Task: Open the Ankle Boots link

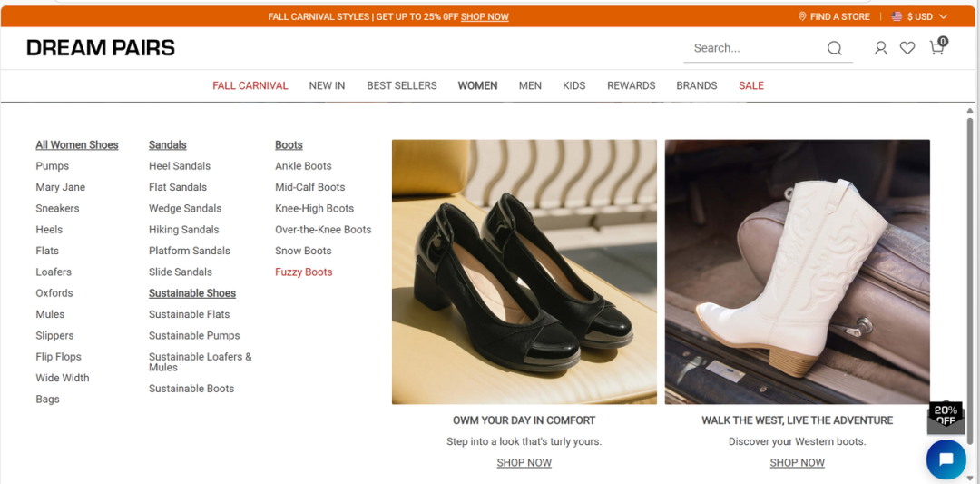Action: click(x=303, y=166)
